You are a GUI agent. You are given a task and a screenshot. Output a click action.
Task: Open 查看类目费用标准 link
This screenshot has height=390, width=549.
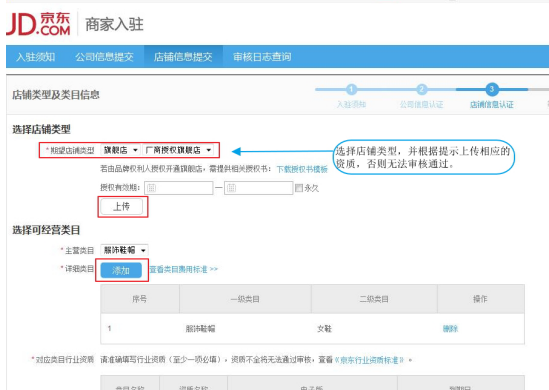(x=183, y=269)
